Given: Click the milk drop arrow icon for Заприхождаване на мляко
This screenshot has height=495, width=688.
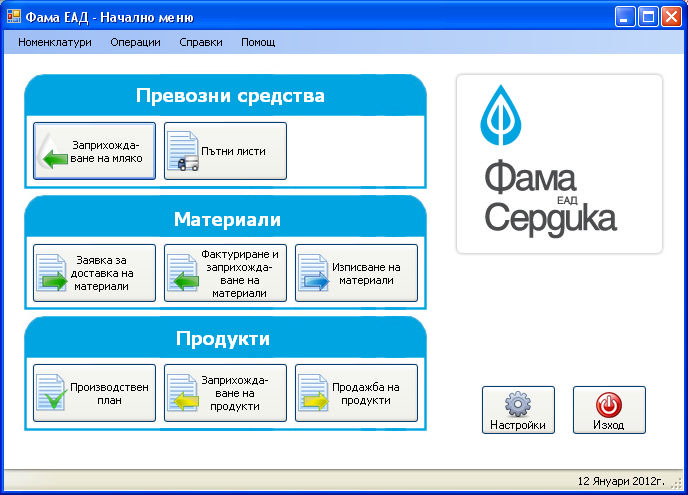Looking at the screenshot, I should tap(53, 152).
